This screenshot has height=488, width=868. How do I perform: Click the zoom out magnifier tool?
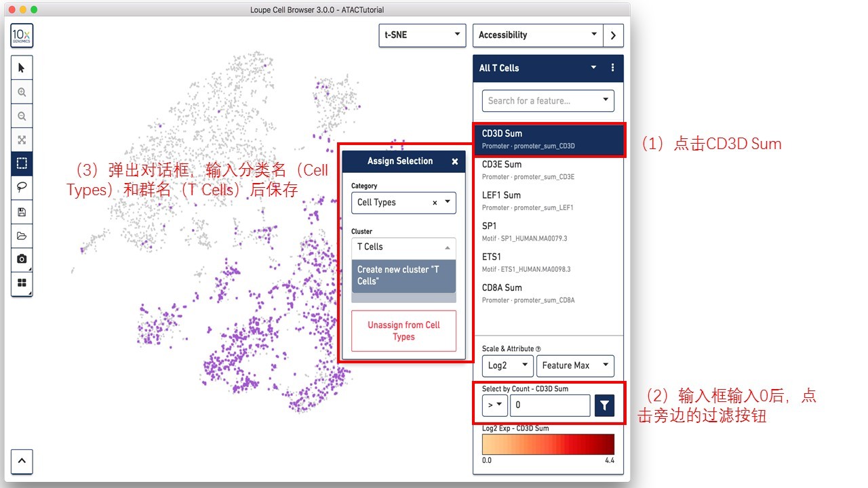tap(22, 116)
